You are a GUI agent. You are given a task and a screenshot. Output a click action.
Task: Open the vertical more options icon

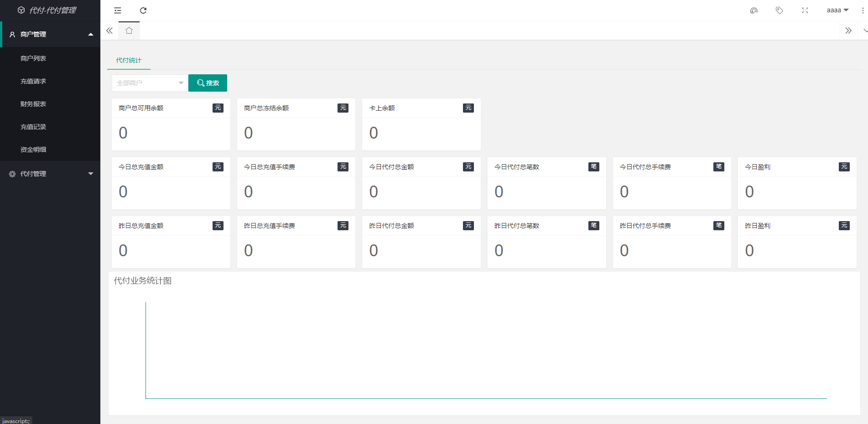pos(863,10)
